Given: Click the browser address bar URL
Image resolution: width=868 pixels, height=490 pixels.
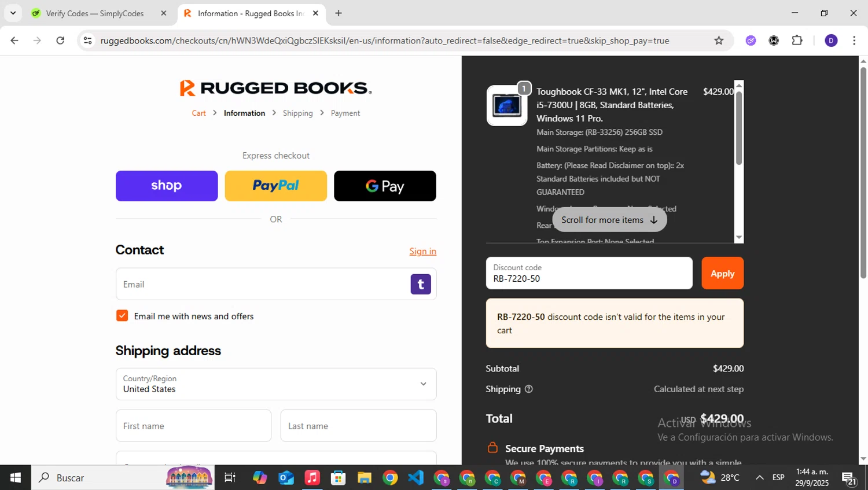Looking at the screenshot, I should [385, 40].
